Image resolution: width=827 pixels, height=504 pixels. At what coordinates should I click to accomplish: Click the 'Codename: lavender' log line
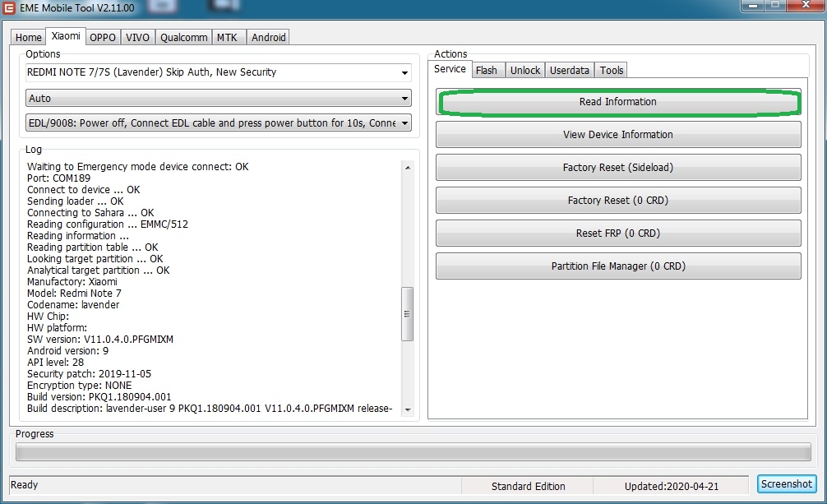tap(73, 305)
